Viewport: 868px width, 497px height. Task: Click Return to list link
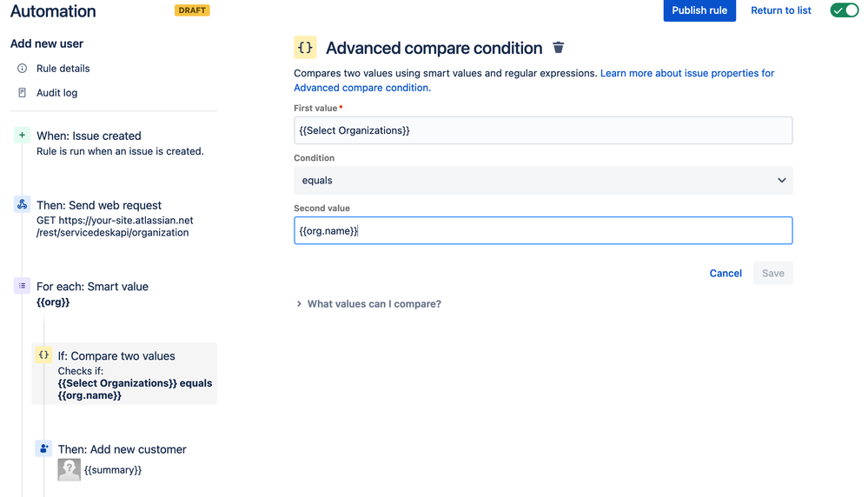(x=780, y=10)
